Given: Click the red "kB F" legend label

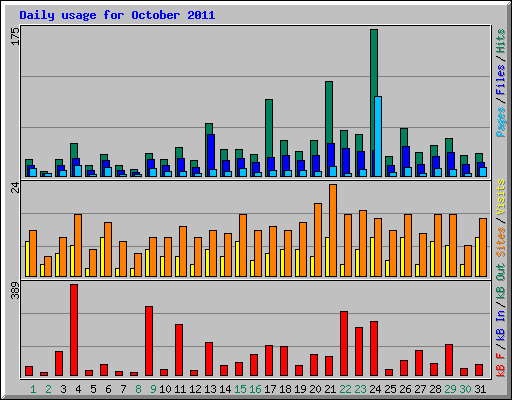Looking at the screenshot, I should [x=501, y=365].
